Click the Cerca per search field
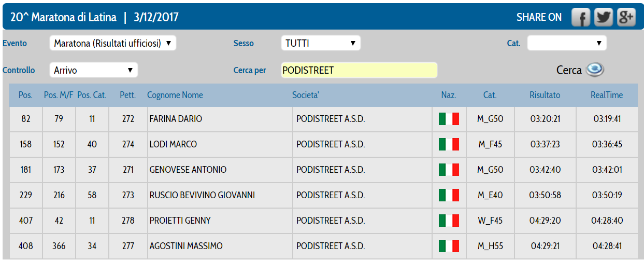The width and height of the screenshot is (644, 260). (359, 70)
